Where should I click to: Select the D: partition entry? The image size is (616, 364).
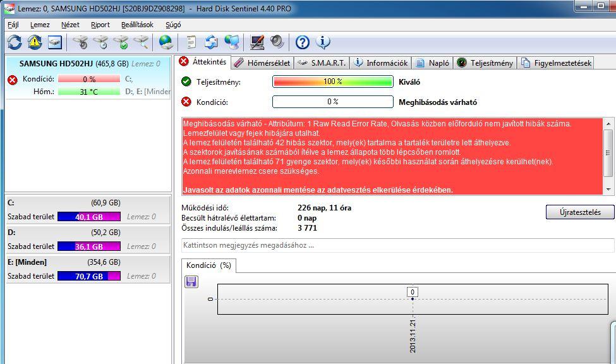coord(88,239)
